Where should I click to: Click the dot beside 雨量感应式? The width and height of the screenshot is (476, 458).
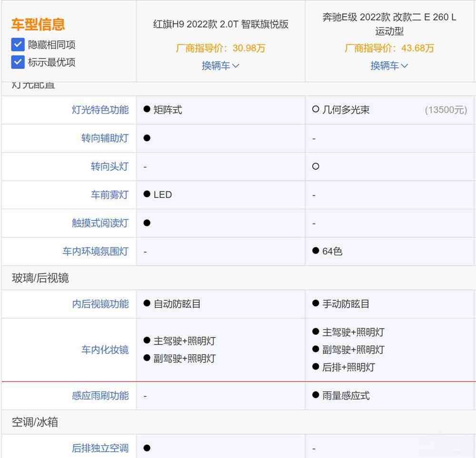click(x=315, y=395)
